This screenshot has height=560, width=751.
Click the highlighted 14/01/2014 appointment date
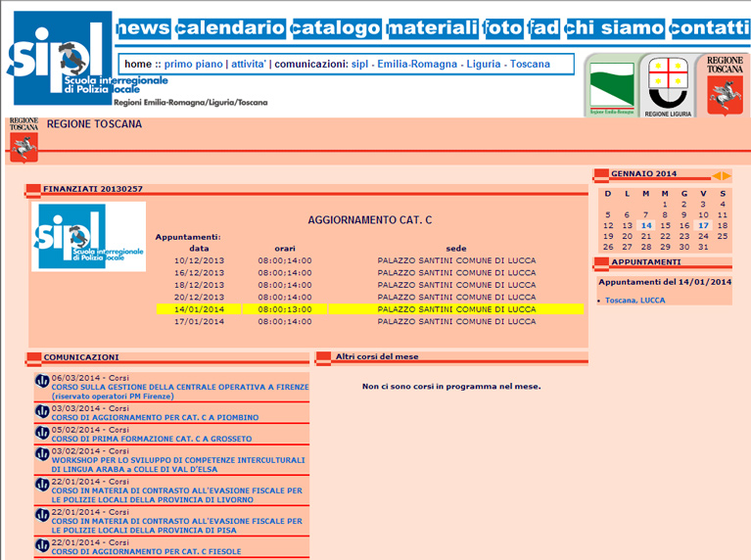click(x=199, y=309)
